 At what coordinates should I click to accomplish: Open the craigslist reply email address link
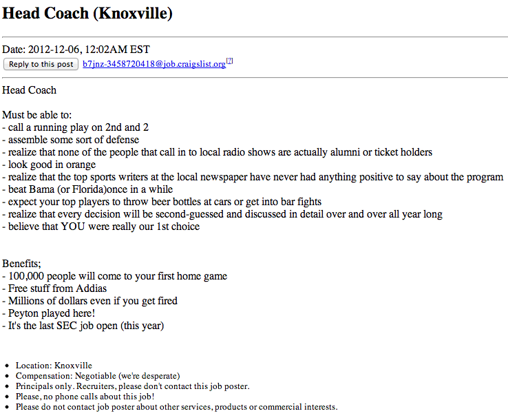coord(154,64)
